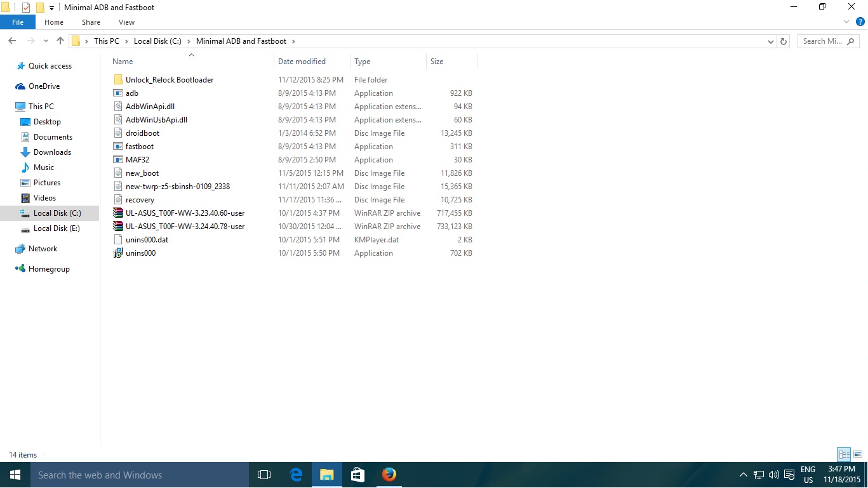Open the Share ribbon tab
The image size is (868, 488).
click(x=91, y=22)
